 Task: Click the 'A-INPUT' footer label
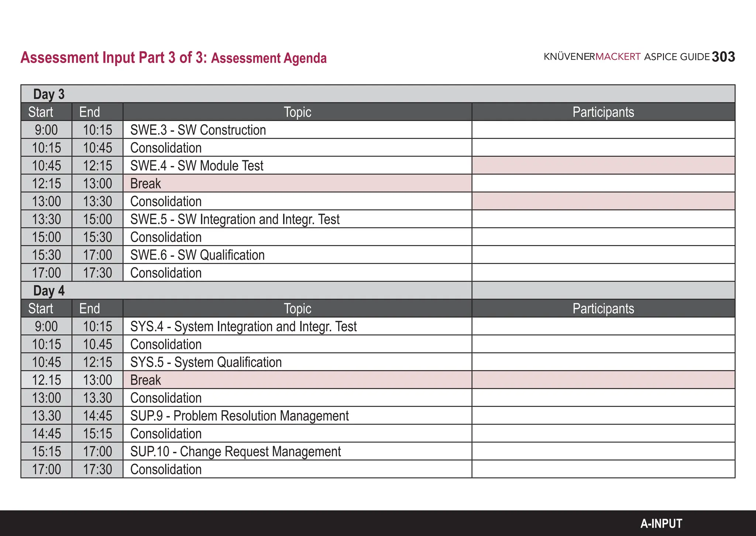click(x=661, y=523)
